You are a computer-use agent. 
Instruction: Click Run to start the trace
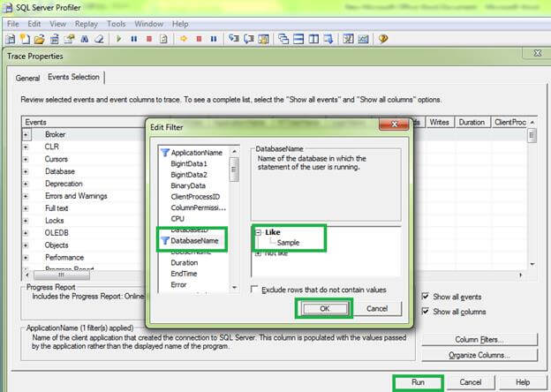coord(418,382)
